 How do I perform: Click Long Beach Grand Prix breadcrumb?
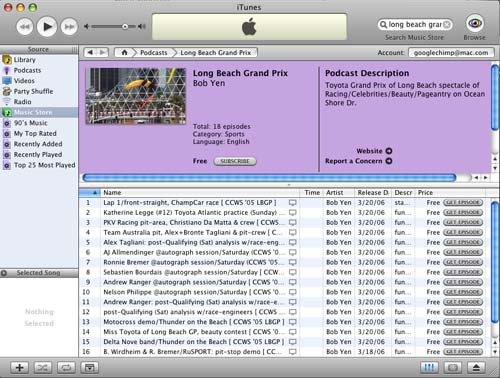coord(216,53)
